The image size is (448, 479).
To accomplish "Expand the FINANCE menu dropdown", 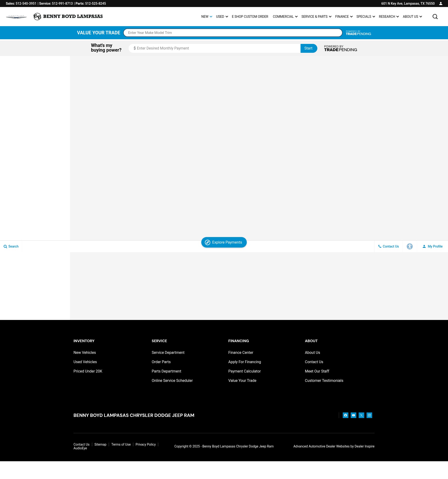I will click(344, 17).
